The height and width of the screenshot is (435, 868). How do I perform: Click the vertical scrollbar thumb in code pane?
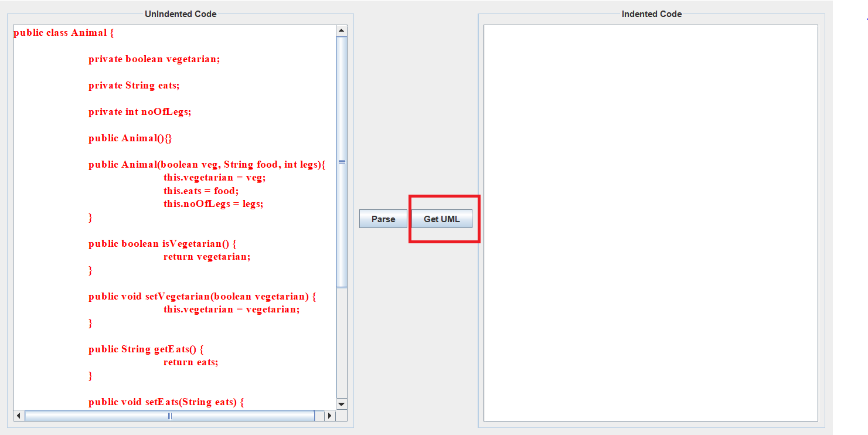(342, 162)
